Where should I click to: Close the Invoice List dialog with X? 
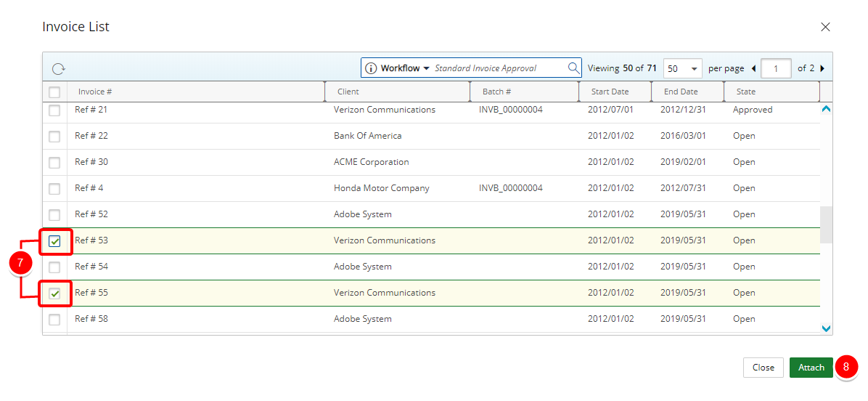click(825, 27)
